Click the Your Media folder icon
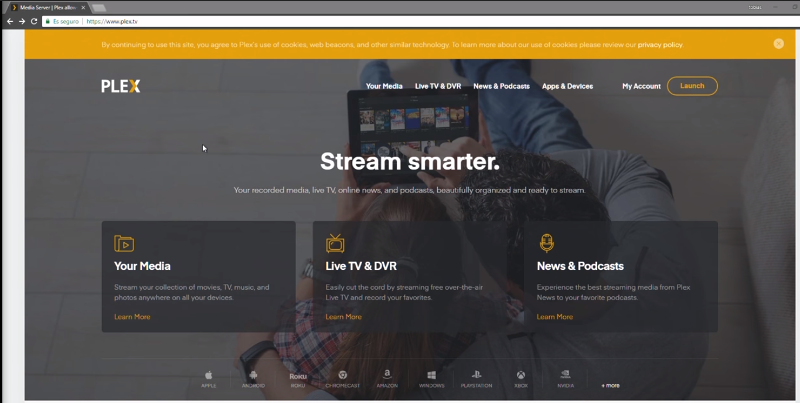 pos(124,243)
